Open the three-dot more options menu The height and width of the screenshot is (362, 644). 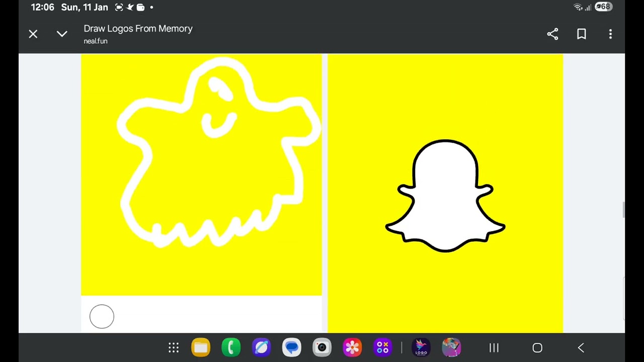pos(610,34)
